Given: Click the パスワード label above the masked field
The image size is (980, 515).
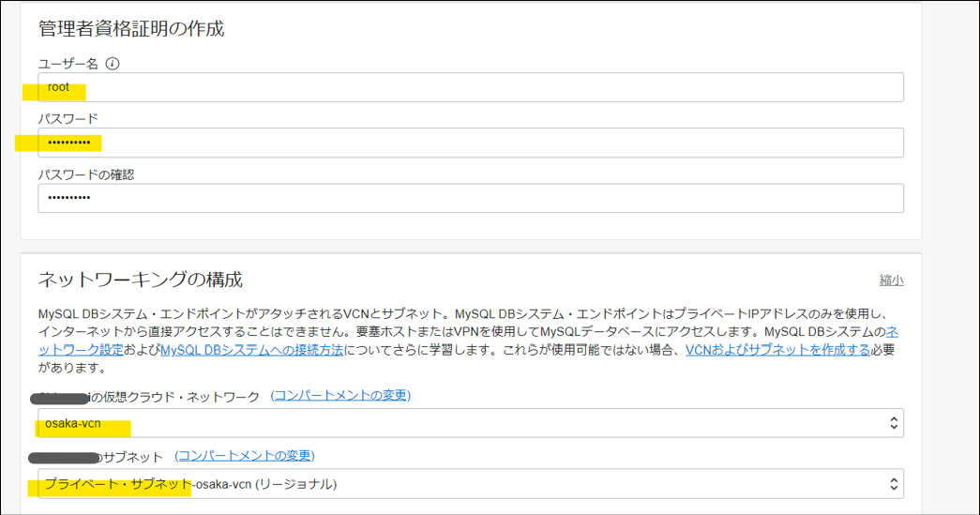Looking at the screenshot, I should click(x=68, y=119).
